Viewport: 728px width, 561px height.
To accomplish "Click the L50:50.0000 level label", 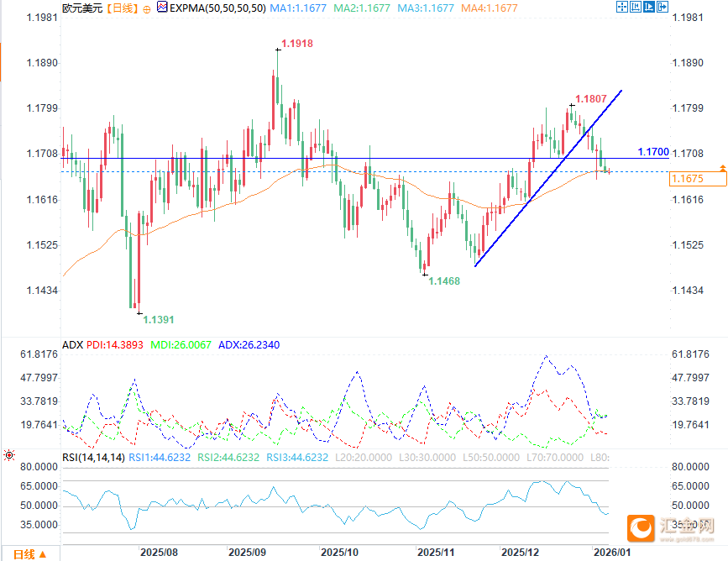I will tap(491, 458).
